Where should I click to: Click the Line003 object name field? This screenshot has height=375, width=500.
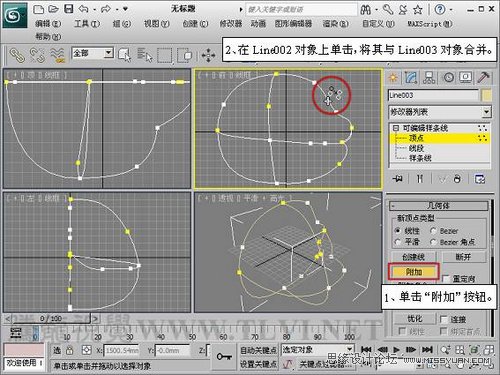[x=433, y=95]
